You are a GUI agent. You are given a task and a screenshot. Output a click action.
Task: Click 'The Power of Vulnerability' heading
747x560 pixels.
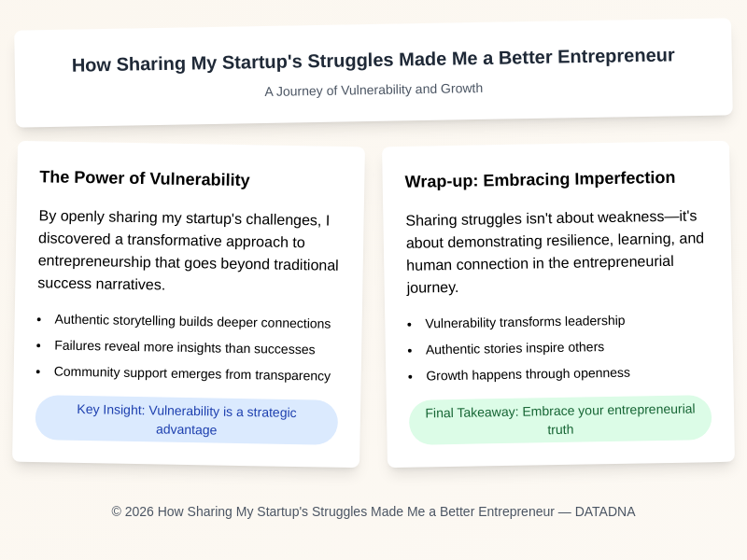(145, 179)
